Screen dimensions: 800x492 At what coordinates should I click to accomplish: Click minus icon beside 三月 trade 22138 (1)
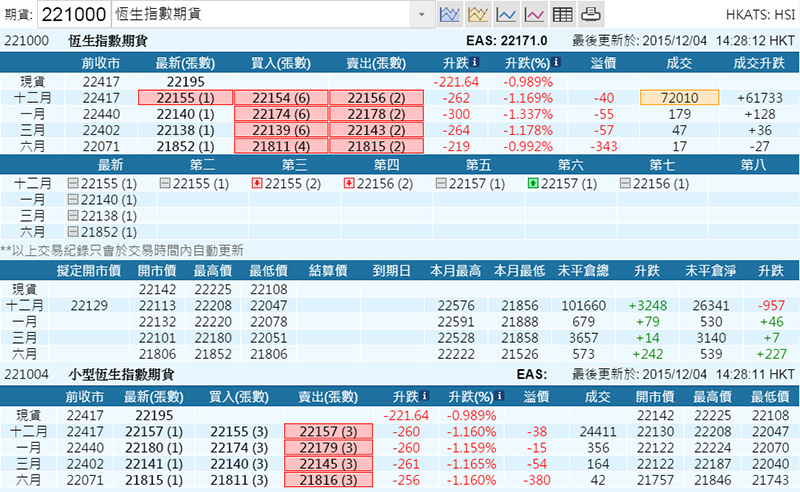73,215
